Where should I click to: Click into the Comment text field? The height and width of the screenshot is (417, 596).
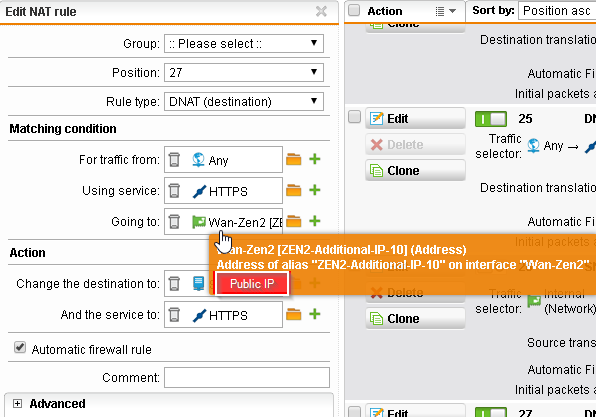(x=247, y=377)
